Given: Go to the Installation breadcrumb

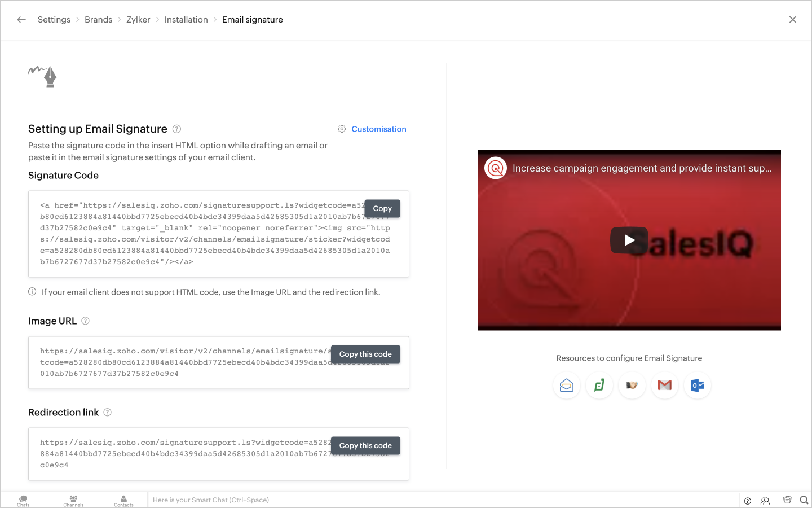Looking at the screenshot, I should pyautogui.click(x=186, y=20).
